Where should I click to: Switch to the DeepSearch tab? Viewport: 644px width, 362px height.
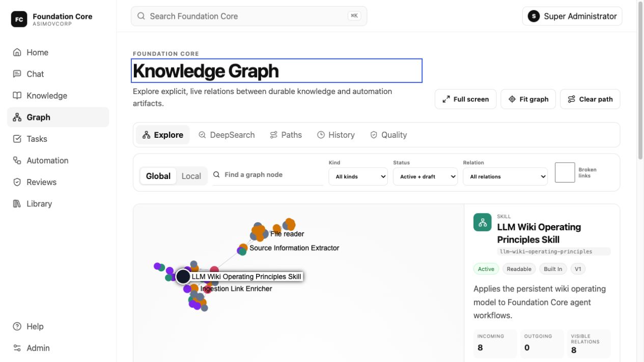(227, 135)
